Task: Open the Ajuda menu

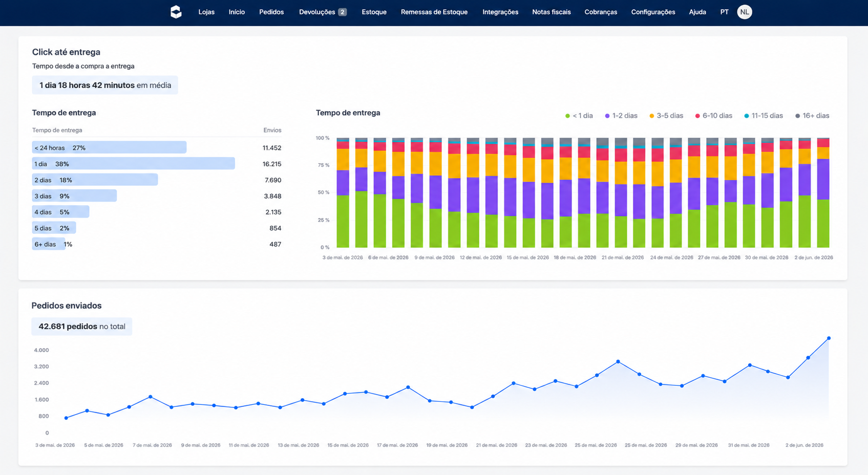Action: point(697,12)
